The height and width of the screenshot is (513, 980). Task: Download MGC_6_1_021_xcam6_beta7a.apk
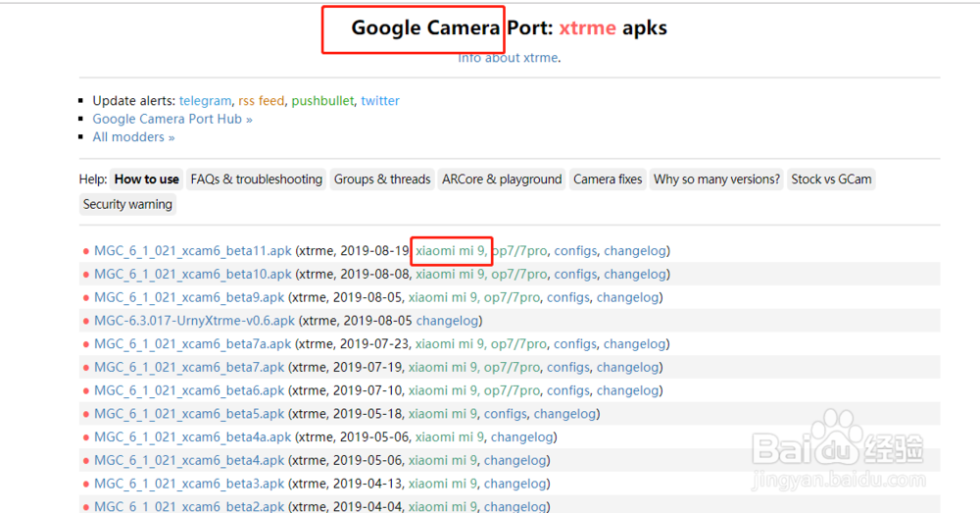click(192, 344)
